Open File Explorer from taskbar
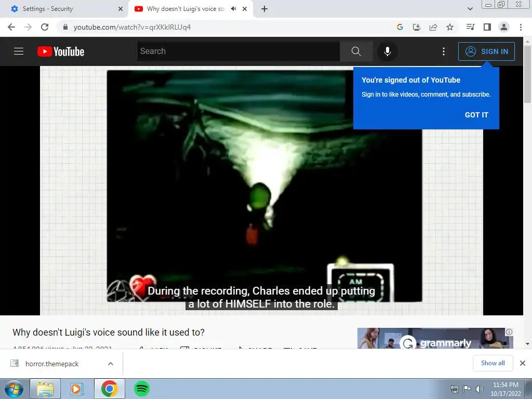532x399 pixels. (x=45, y=389)
